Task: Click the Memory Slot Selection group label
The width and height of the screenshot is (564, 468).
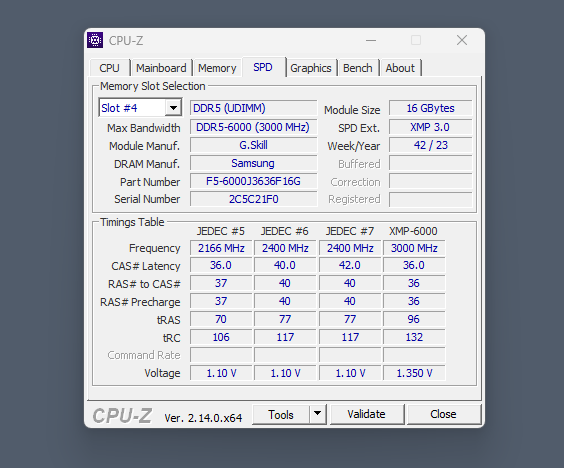Action: [x=153, y=86]
